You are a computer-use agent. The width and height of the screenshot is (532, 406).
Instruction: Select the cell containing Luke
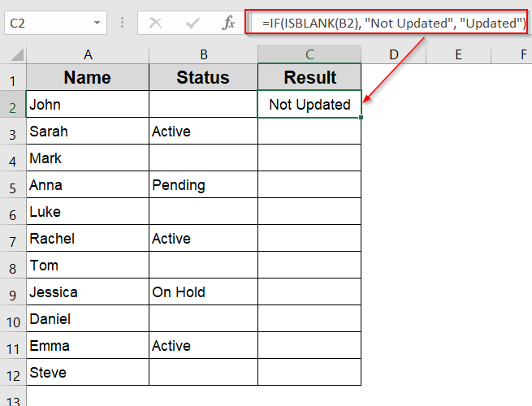tap(88, 211)
